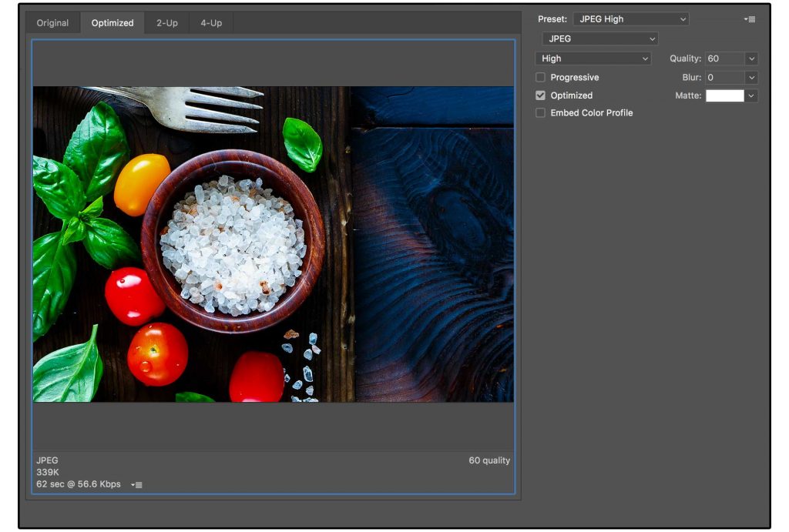Viewport: 789px width, 532px height.
Task: Open the connection speed preview menu icon
Action: pos(136,485)
